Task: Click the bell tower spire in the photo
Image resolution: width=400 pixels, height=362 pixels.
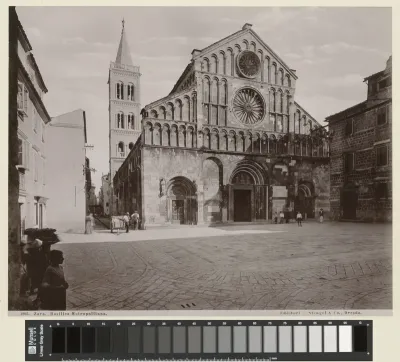Action: click(x=124, y=43)
